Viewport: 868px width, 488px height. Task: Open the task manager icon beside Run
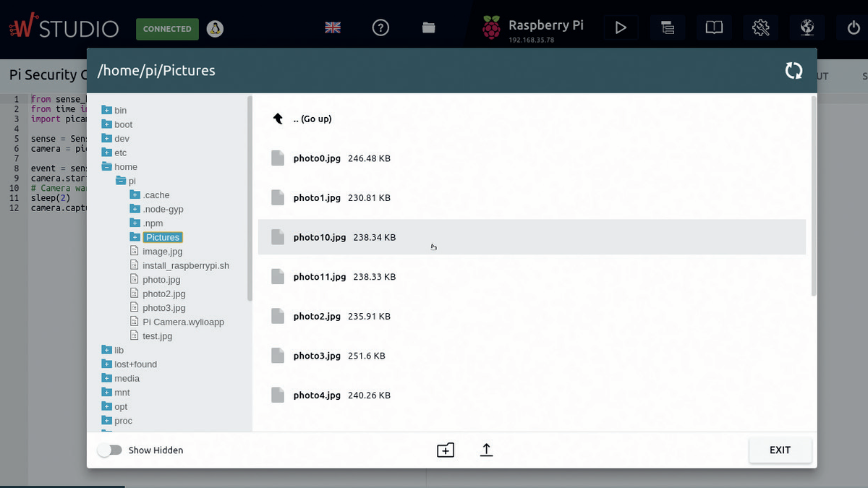pyautogui.click(x=667, y=27)
